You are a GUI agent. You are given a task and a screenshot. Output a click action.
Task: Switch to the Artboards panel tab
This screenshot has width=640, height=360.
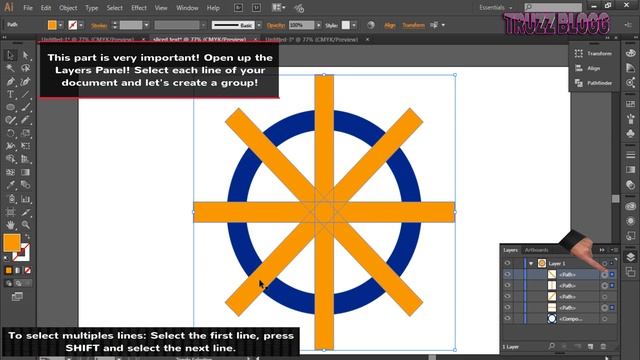point(536,250)
